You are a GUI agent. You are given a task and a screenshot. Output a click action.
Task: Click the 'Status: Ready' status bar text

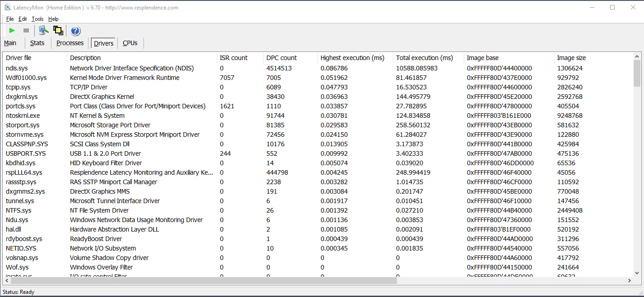click(x=19, y=292)
